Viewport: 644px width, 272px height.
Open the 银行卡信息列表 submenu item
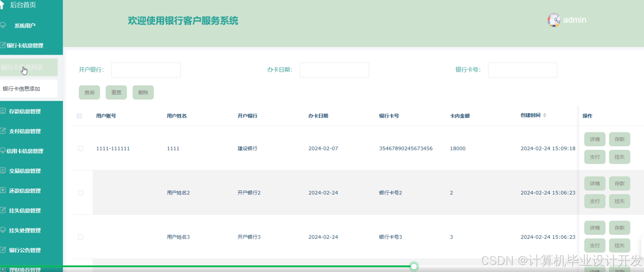[x=29, y=67]
